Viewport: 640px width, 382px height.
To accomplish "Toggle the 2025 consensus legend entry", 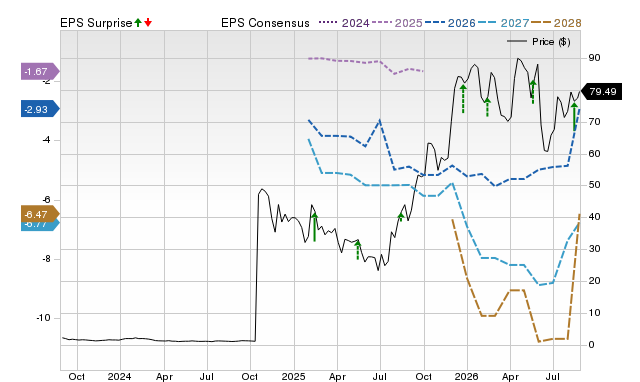I will pyautogui.click(x=397, y=23).
